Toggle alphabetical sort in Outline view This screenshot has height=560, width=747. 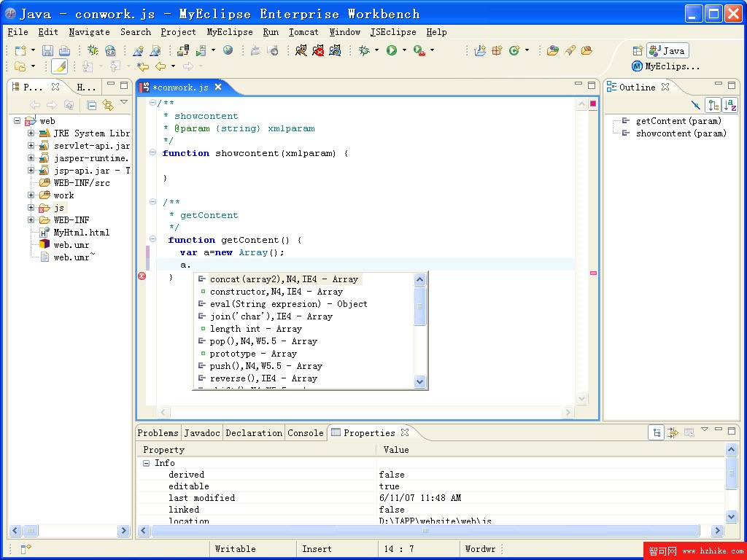pyautogui.click(x=729, y=105)
